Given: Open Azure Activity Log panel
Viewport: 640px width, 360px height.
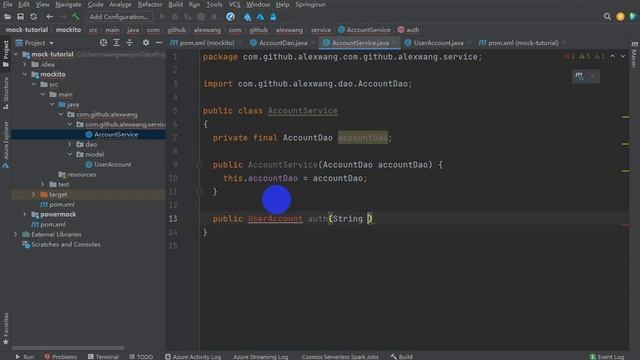Looking at the screenshot, I should tap(193, 356).
